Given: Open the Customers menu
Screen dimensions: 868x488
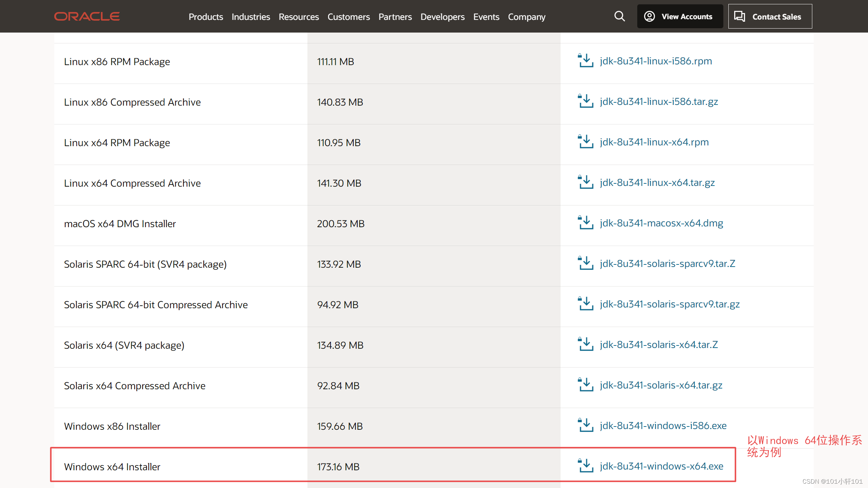Looking at the screenshot, I should tap(349, 17).
